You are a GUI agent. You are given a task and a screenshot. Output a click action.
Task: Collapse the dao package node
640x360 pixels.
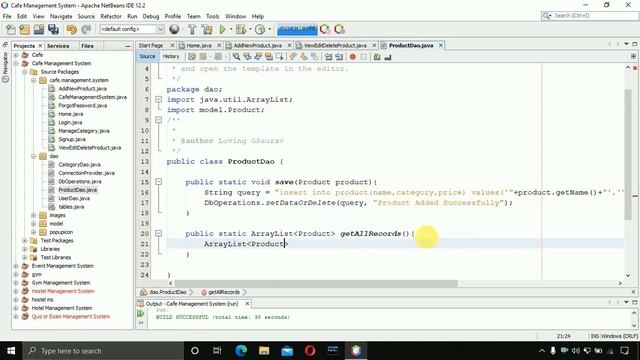34,156
